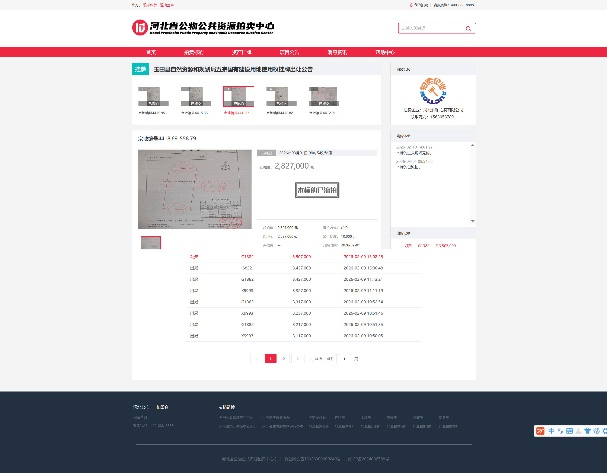Open the fourth item in the red navigation bar

tap(289, 52)
